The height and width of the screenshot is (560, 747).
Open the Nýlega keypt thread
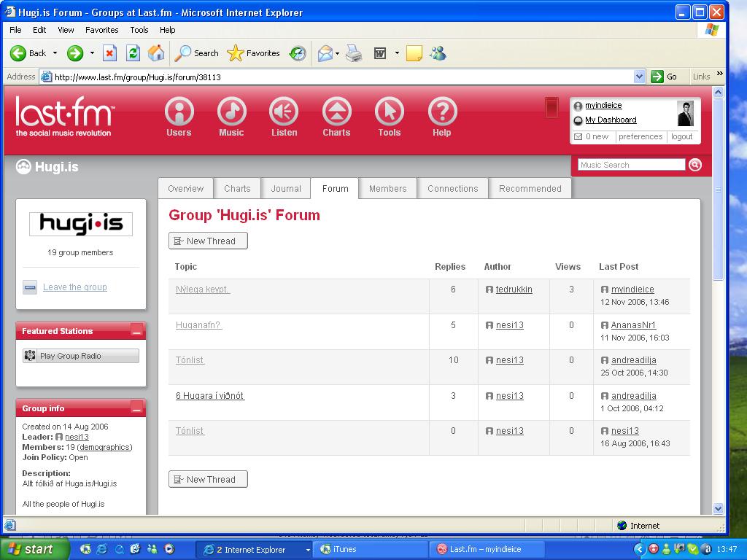click(203, 289)
